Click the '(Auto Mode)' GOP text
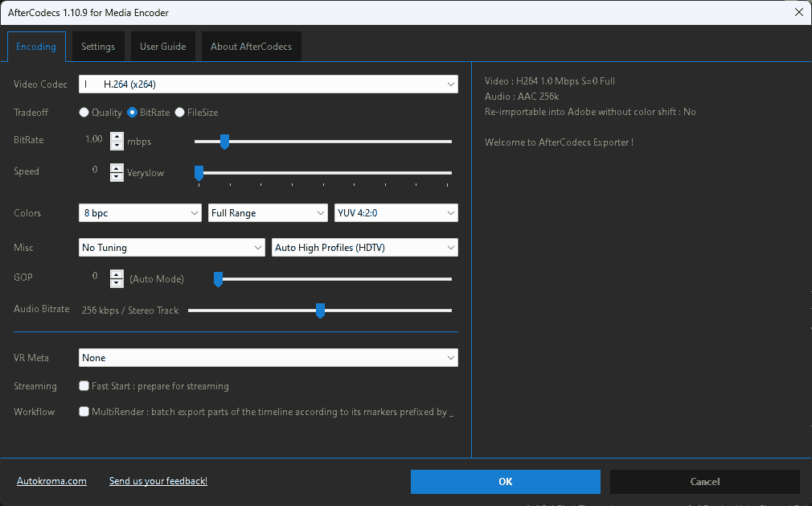The height and width of the screenshot is (506, 812). [x=157, y=279]
